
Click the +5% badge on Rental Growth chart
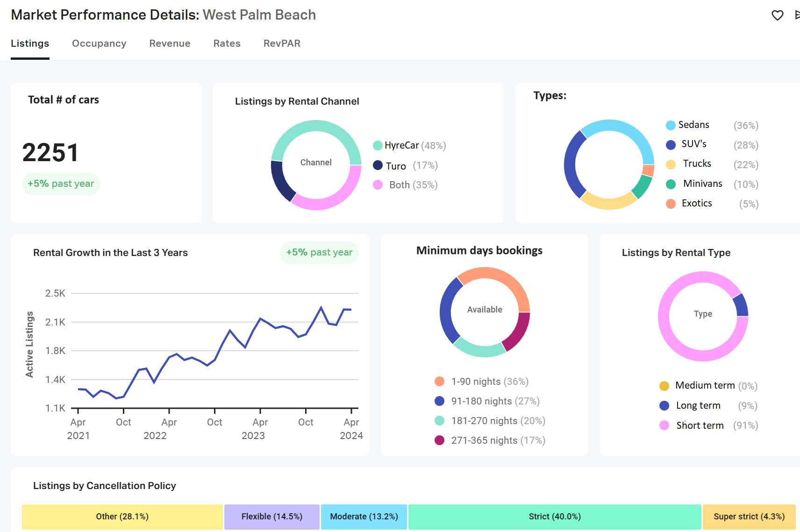tap(319, 253)
